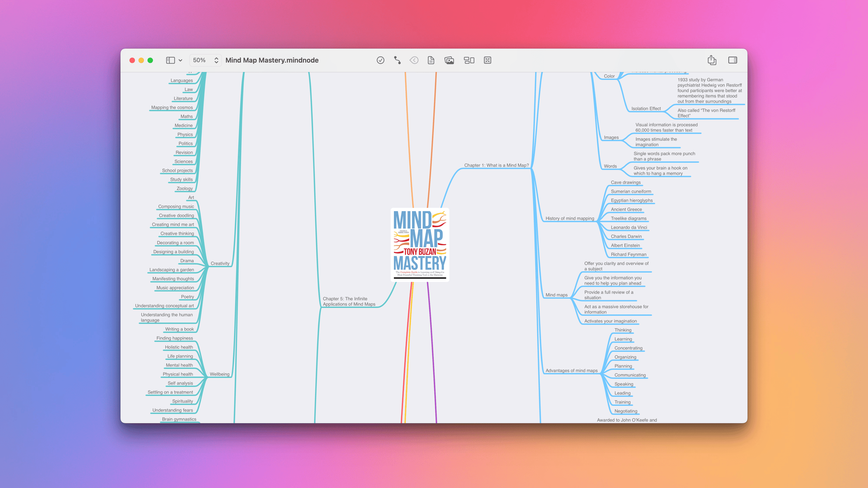Select the Zoology node
The width and height of the screenshot is (868, 488).
click(184, 189)
